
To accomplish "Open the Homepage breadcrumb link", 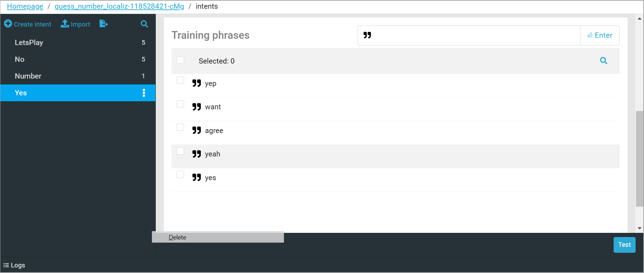I will tap(25, 6).
